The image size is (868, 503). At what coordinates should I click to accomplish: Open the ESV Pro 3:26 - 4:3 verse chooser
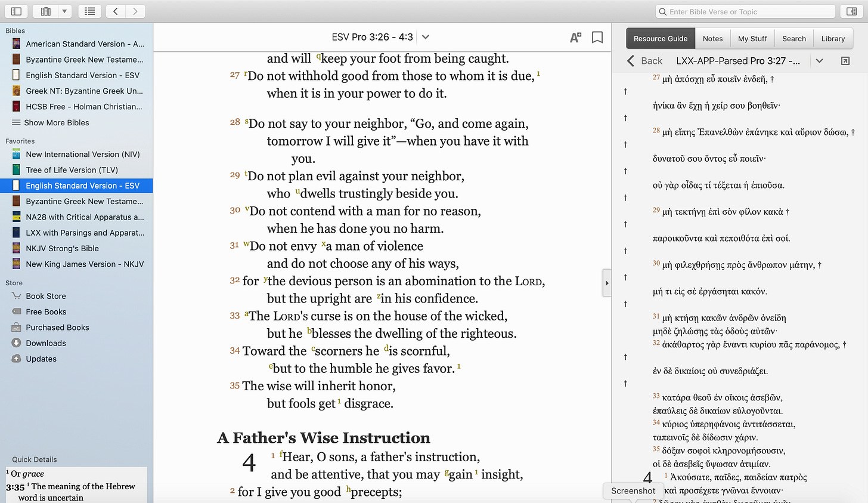(373, 37)
